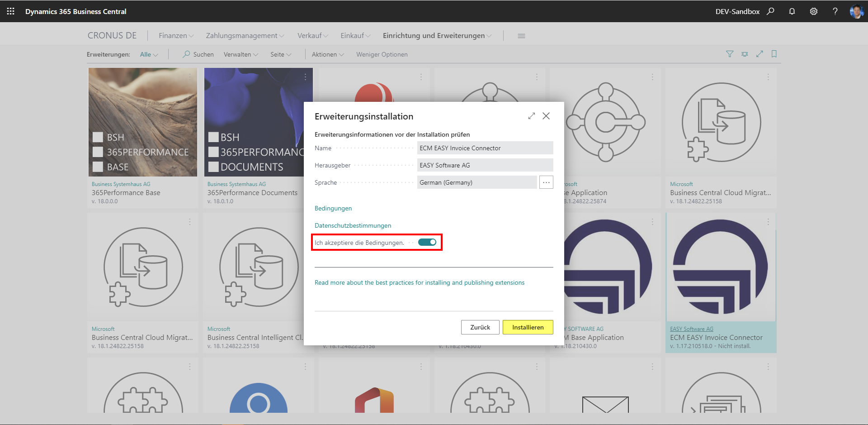Viewport: 868px width, 425px height.
Task: Open the notifications bell
Action: point(792,11)
